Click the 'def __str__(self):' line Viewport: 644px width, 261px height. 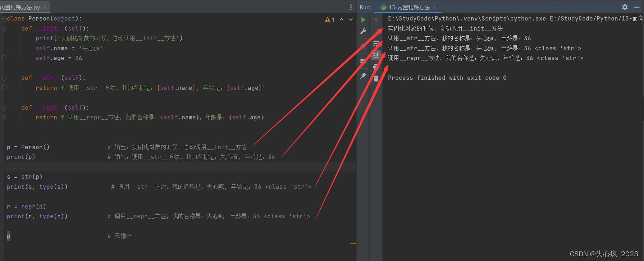tap(53, 78)
